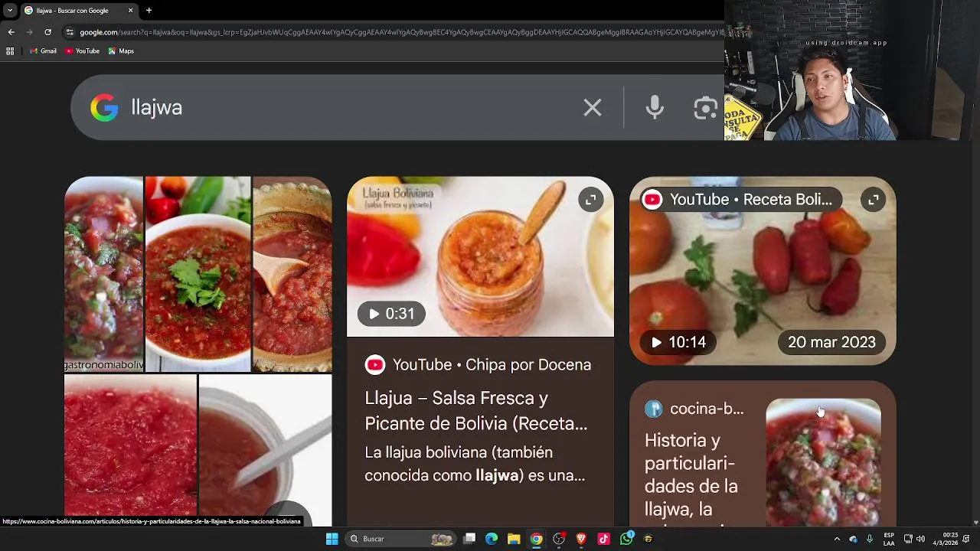Click the taskbar Buscar search box
This screenshot has width=980, height=551.
pos(400,539)
